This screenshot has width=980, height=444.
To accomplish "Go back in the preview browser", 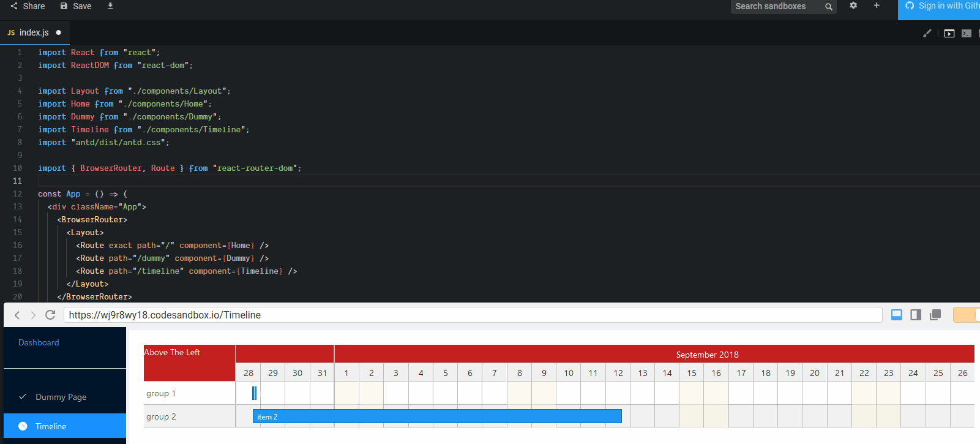I will [17, 315].
